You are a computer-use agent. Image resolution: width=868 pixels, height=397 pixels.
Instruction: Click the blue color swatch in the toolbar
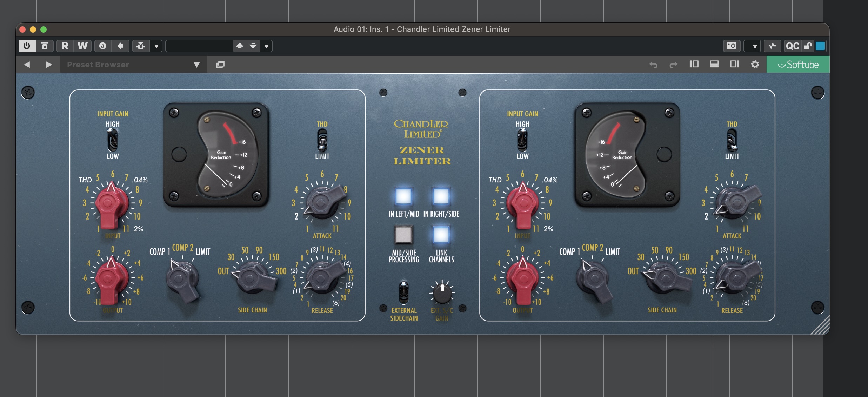(820, 46)
